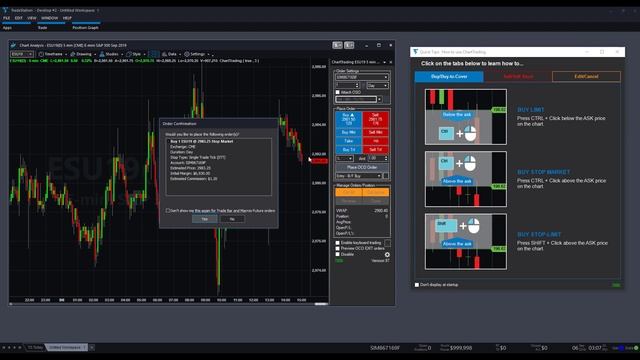Image resolution: width=640 pixels, height=360 pixels.
Task: Click the ESU19 symbol input box
Action: pos(22,54)
